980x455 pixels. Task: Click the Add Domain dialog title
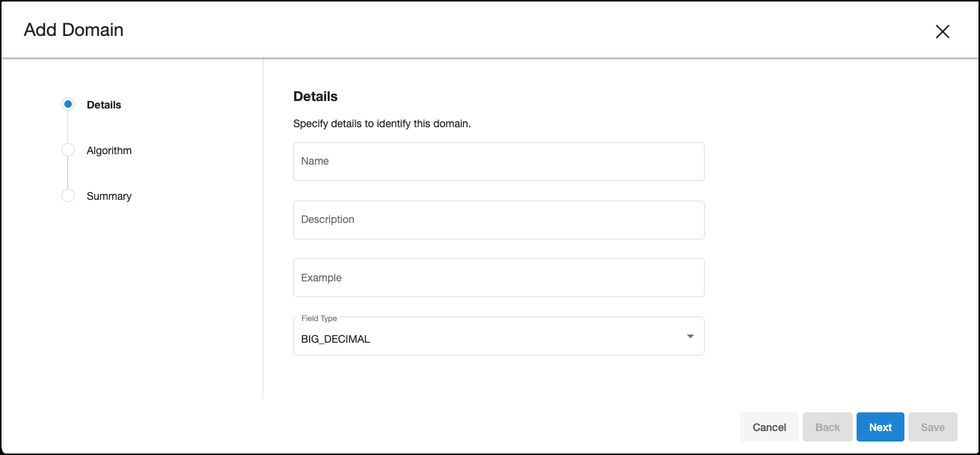coord(73,30)
